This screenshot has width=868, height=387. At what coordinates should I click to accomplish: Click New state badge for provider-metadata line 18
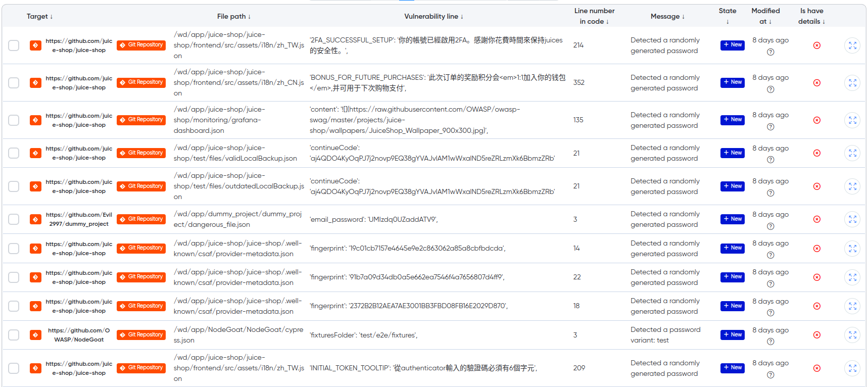coord(733,306)
